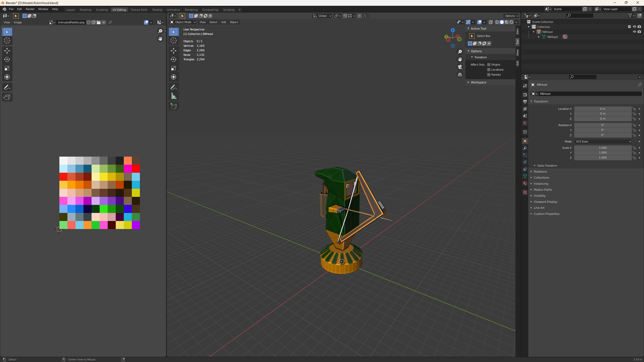The image size is (644, 362).
Task: Enable the Affect Only Parents checkbox
Action: point(489,75)
